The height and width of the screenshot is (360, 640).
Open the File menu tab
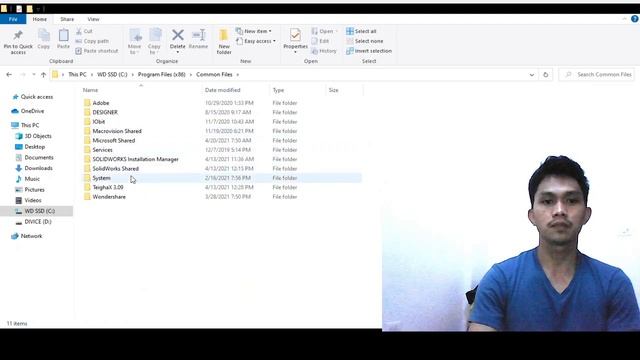tap(13, 19)
